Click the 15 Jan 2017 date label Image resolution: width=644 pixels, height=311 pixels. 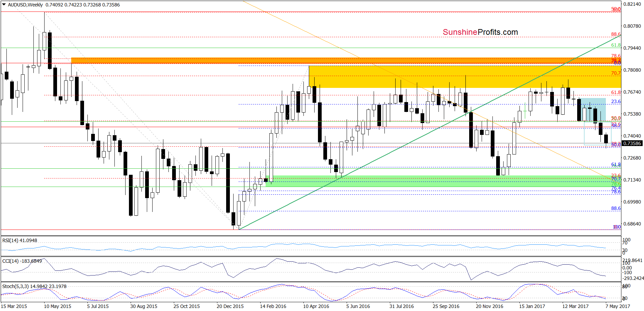click(x=532, y=306)
